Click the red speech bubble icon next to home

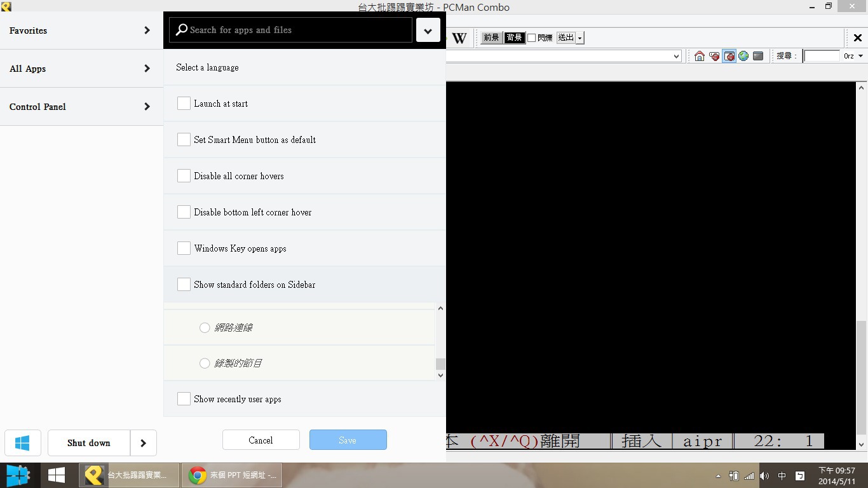pyautogui.click(x=714, y=56)
